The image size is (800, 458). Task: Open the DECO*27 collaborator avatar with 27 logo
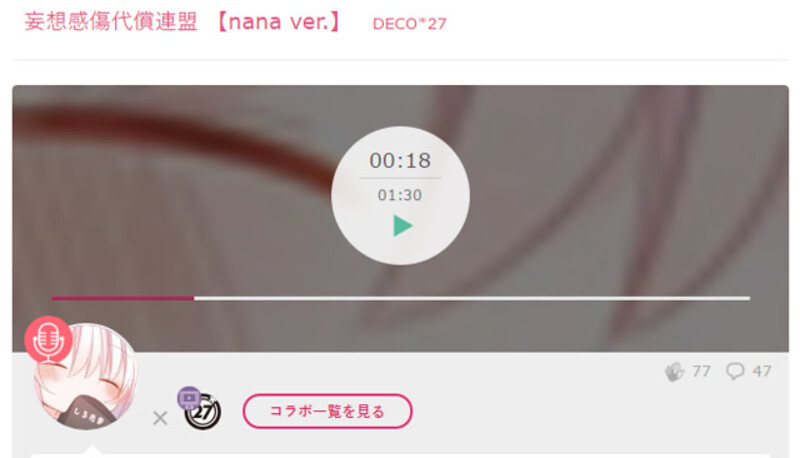click(x=203, y=412)
